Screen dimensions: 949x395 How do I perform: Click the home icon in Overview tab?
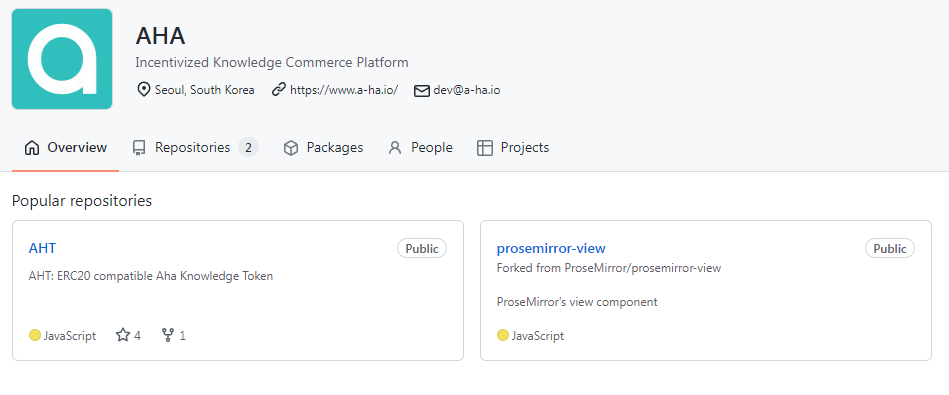click(x=32, y=148)
